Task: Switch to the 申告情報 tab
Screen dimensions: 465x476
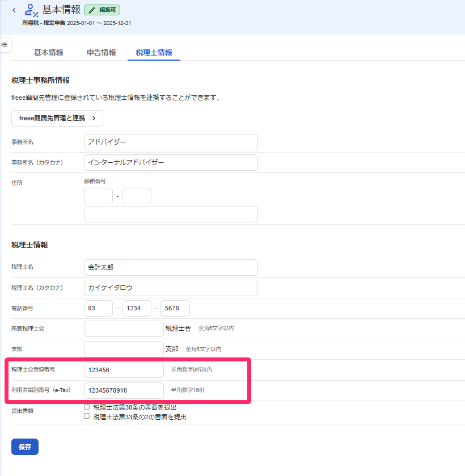Action: point(102,53)
